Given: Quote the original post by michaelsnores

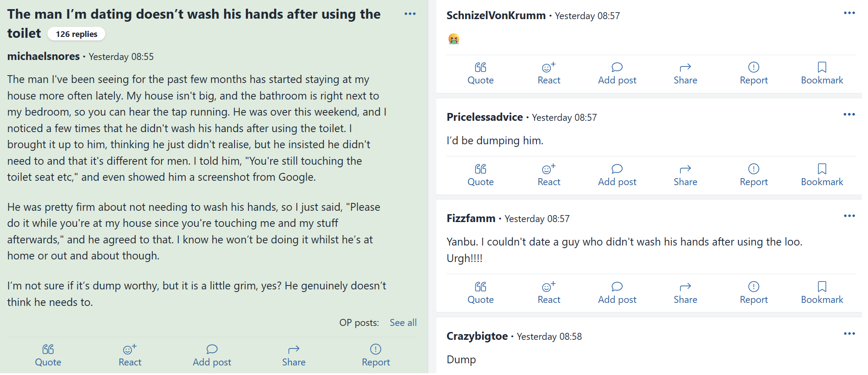Looking at the screenshot, I should click(48, 355).
